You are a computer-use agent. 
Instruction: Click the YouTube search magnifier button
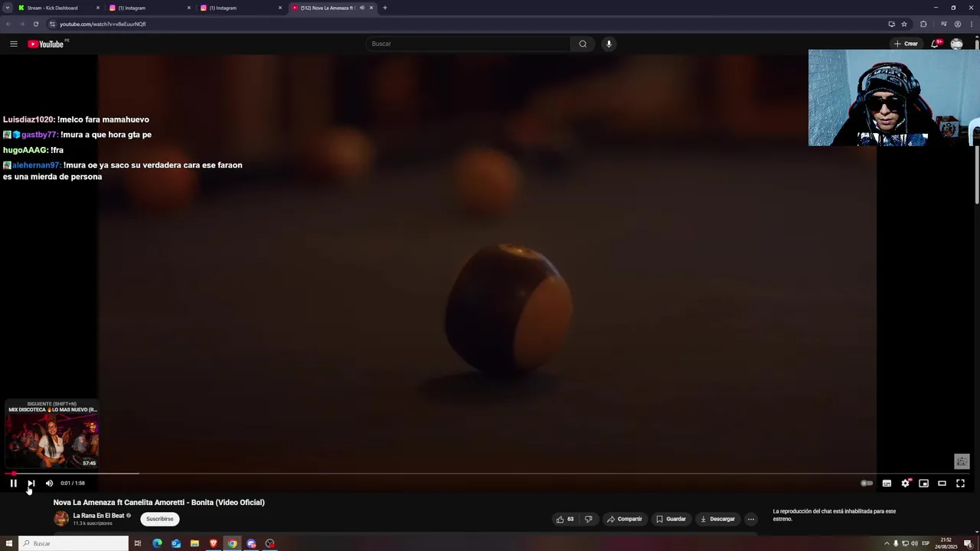click(x=583, y=44)
